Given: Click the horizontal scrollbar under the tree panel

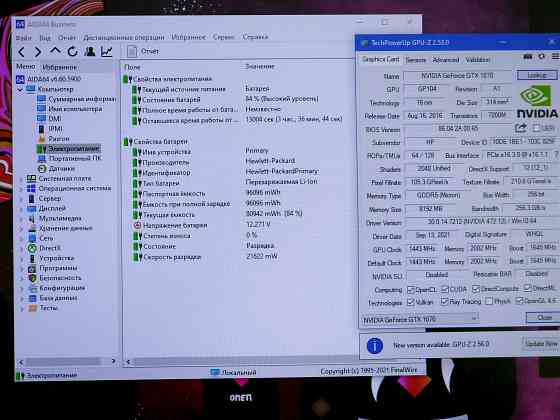Looking at the screenshot, I should pos(67,362).
